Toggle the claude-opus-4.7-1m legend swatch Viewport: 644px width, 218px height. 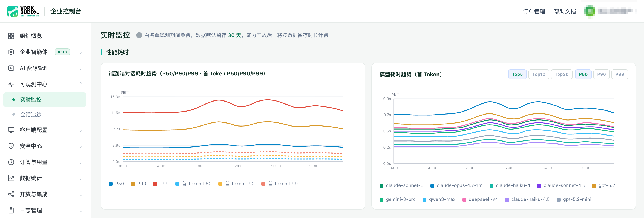point(432,186)
